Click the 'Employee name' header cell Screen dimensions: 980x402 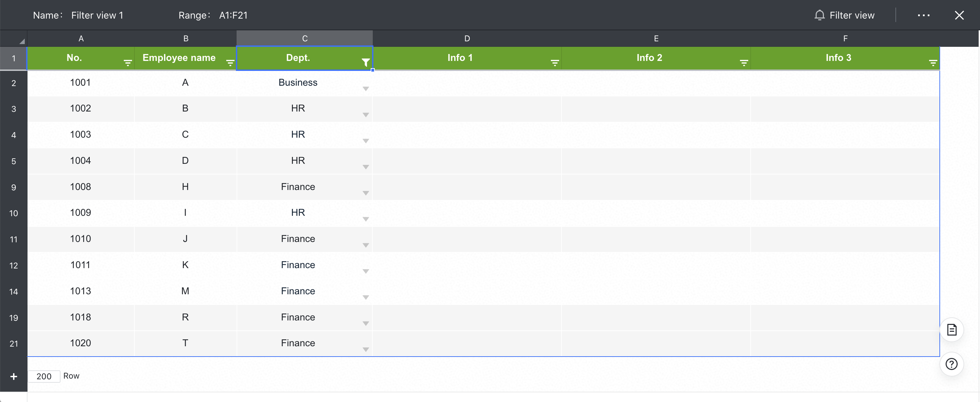186,58
